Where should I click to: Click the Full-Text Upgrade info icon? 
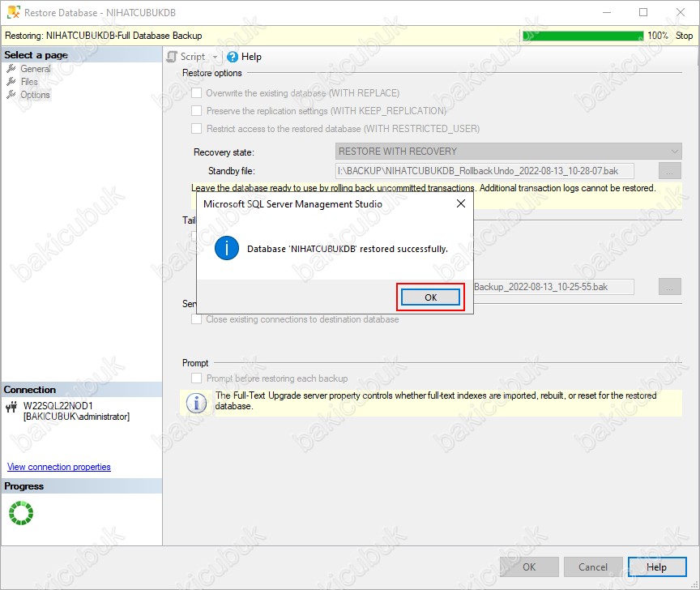(x=196, y=403)
